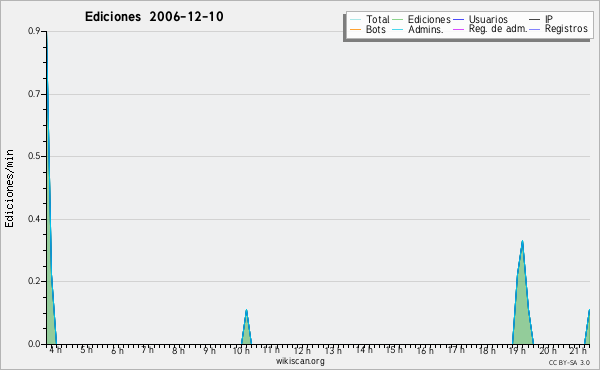600x370 pixels.
Task: Click the Bots legend entry
Action: pyautogui.click(x=368, y=29)
